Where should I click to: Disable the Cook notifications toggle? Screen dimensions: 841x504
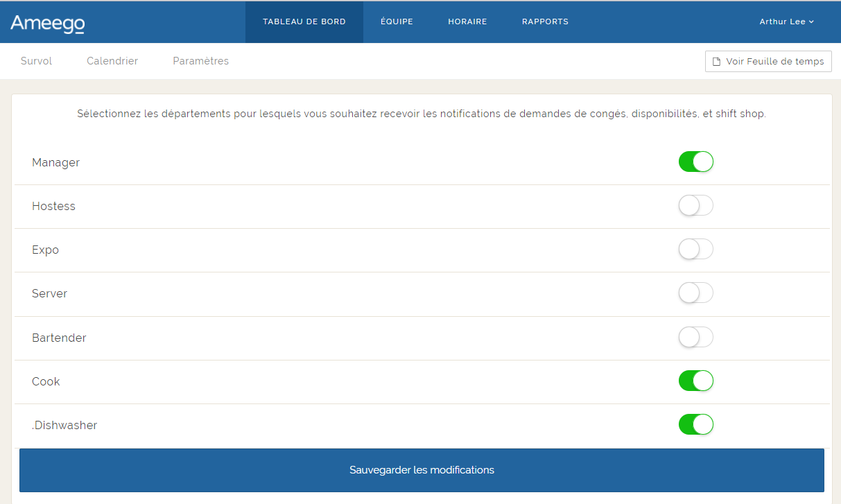coord(695,381)
